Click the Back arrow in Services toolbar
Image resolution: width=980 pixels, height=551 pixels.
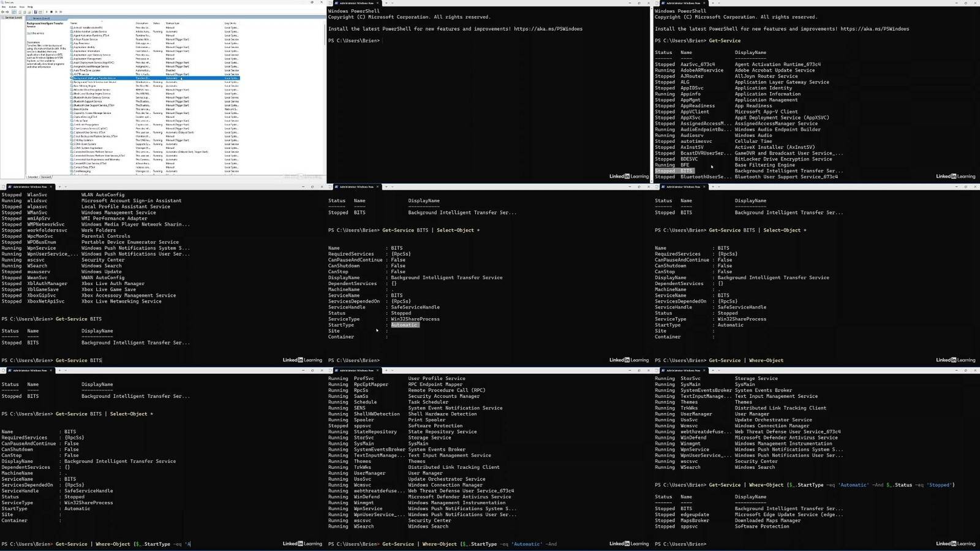pyautogui.click(x=3, y=12)
